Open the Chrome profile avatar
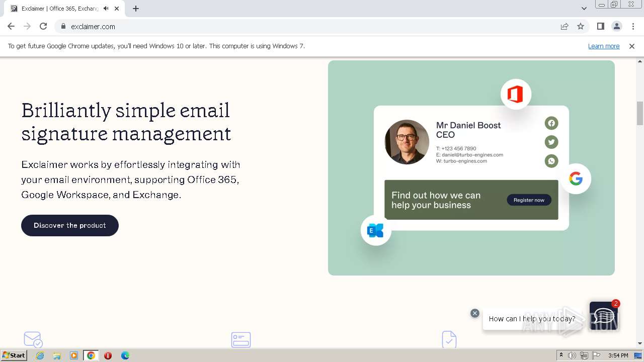 [x=616, y=26]
